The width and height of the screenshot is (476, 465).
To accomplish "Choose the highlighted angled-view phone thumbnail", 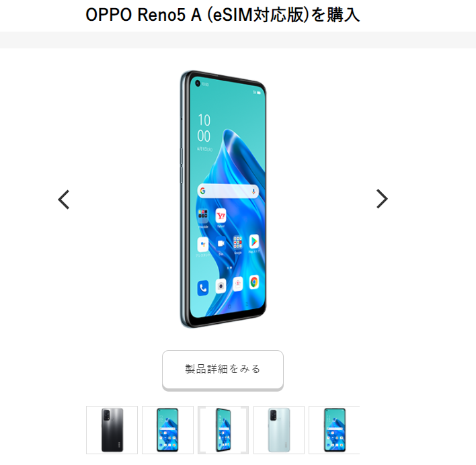I will coord(223,430).
